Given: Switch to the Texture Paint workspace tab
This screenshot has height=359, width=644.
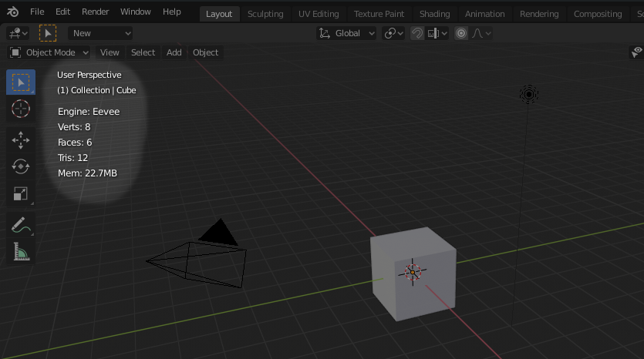Looking at the screenshot, I should tap(379, 14).
